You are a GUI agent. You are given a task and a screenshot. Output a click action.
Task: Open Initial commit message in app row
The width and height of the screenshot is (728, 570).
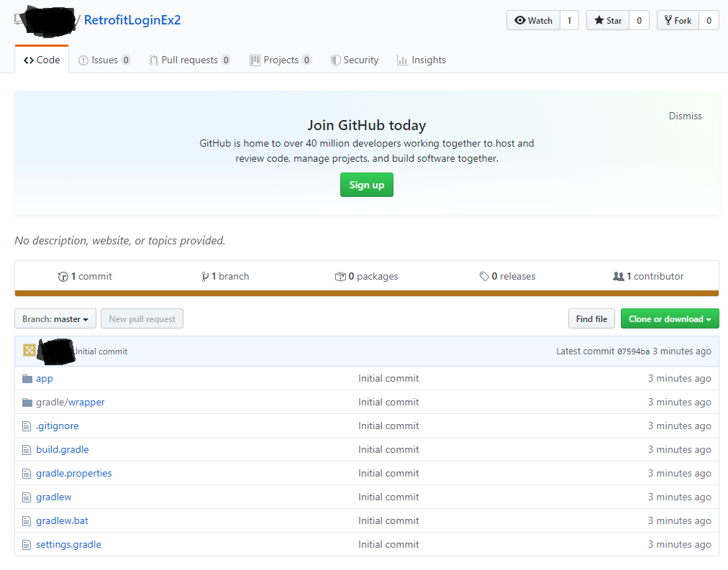pos(388,379)
